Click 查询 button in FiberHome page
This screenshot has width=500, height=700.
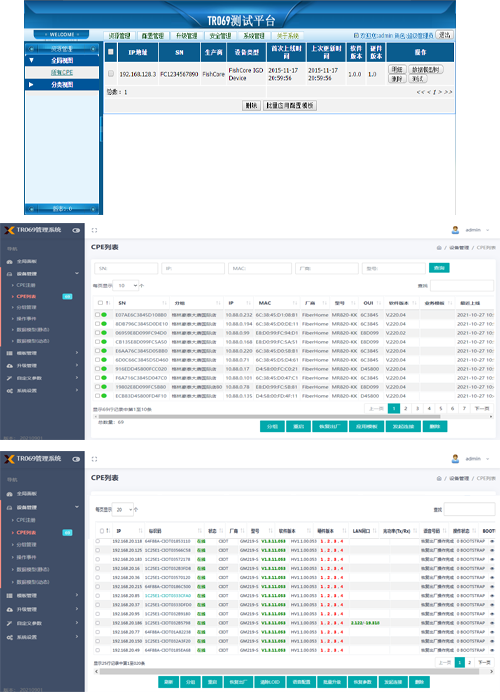[439, 268]
